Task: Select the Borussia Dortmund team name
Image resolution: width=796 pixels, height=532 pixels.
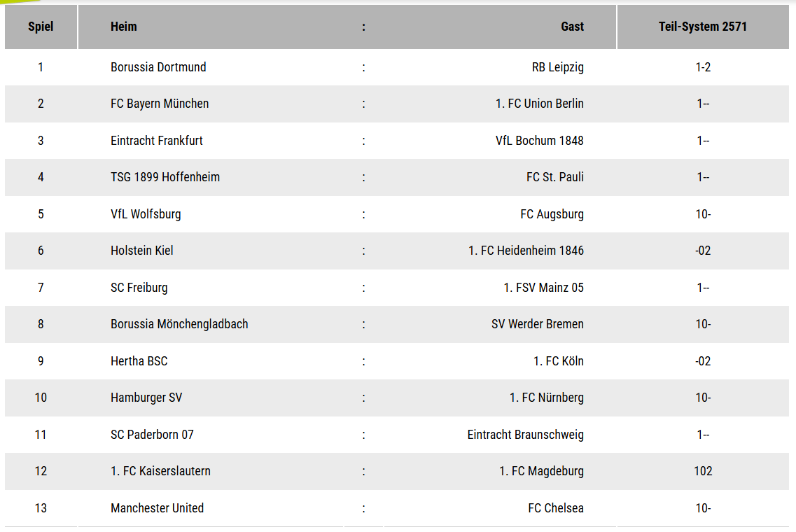Action: [158, 67]
